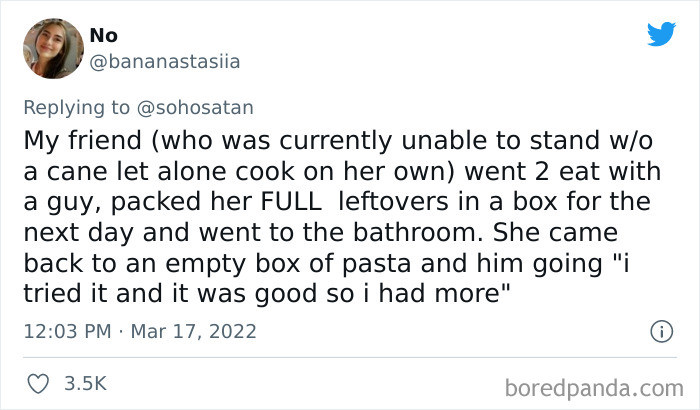
Task: Click the display name "No"
Action: 103,35
